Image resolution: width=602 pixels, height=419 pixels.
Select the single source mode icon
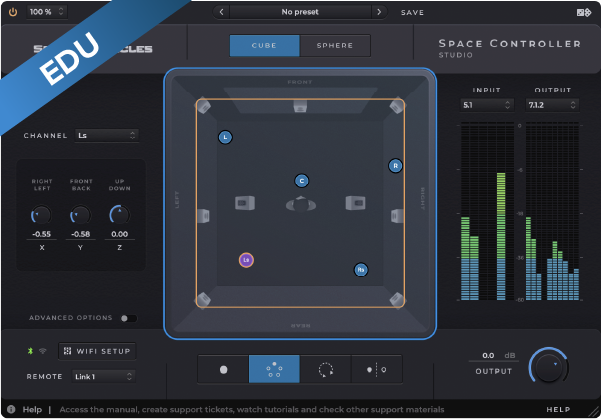[x=224, y=369]
